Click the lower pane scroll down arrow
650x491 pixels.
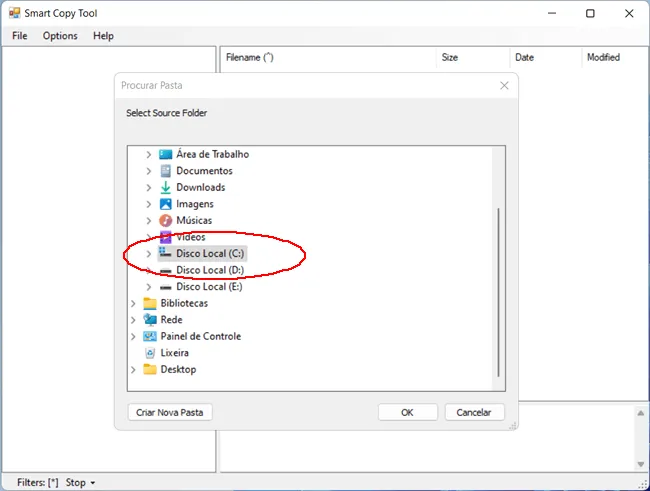pos(641,464)
